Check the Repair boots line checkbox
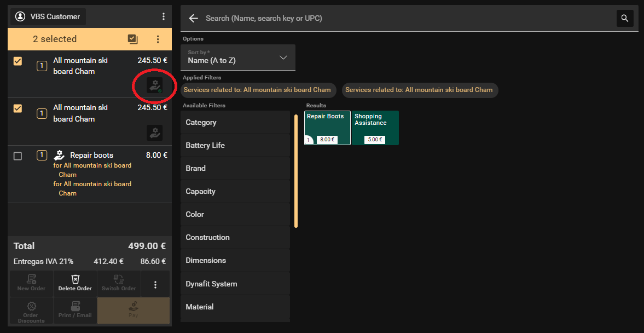Image resolution: width=644 pixels, height=333 pixels. point(18,156)
